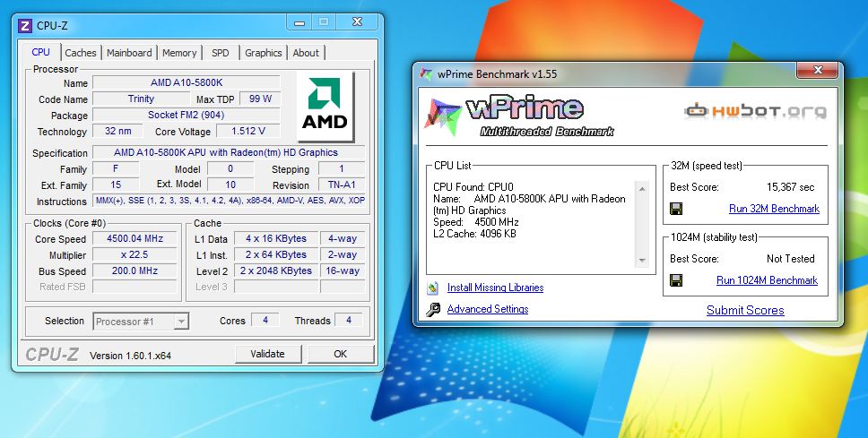This screenshot has width=868, height=438.
Task: Click the Trinity Code Name field
Action: [141, 99]
